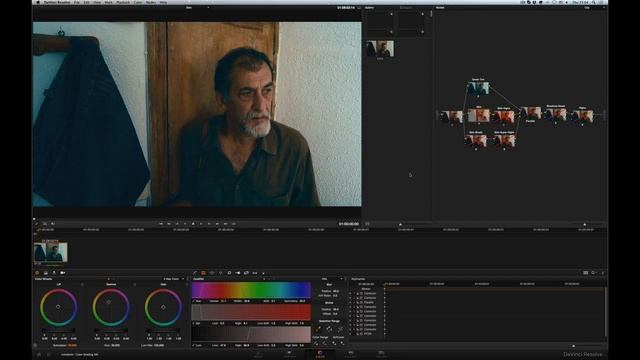Viewport: 640px width, 360px height.
Task: Click the qualifier color picker tool
Action: pyautogui.click(x=318, y=329)
